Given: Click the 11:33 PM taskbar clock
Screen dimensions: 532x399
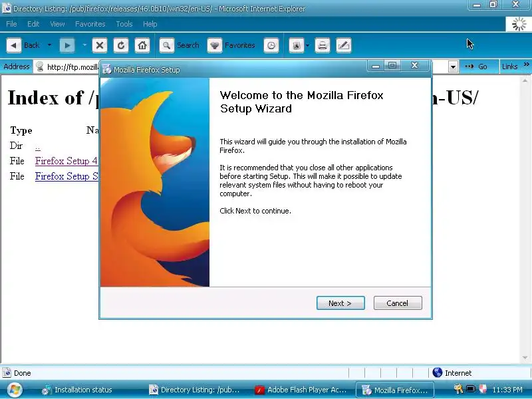Looking at the screenshot, I should (507, 390).
